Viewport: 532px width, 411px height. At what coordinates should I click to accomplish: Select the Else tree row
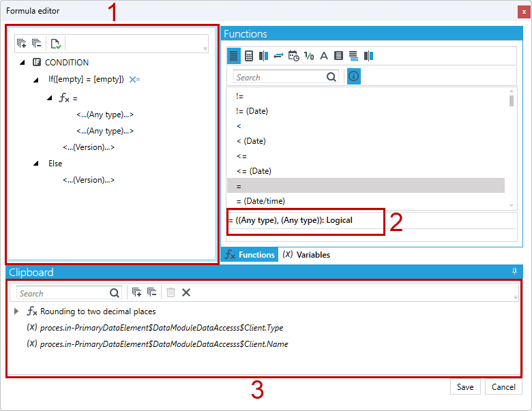(55, 164)
